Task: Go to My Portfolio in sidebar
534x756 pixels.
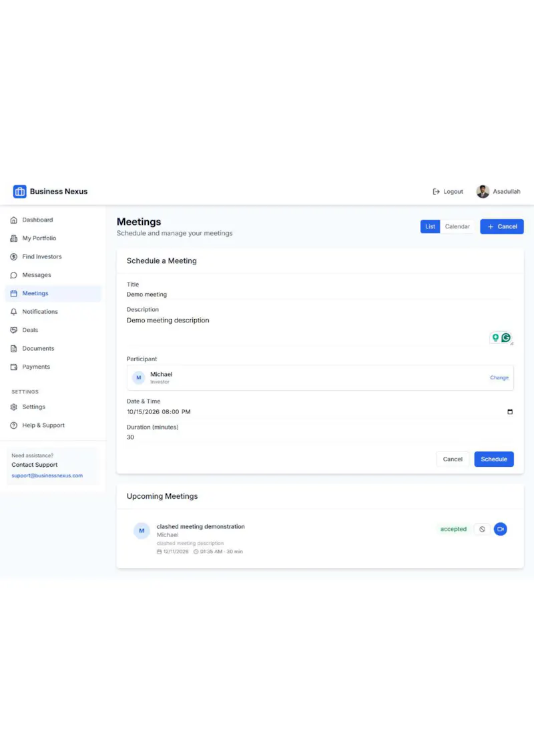Action: coord(53,238)
